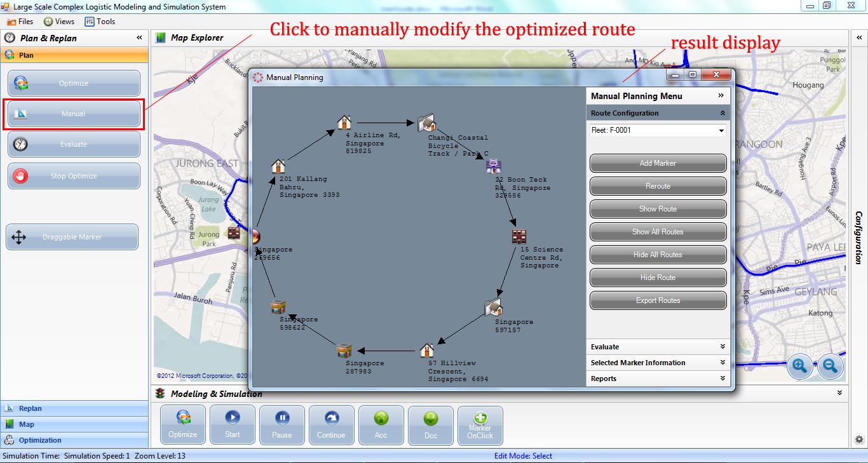Expand the Evaluate section
The image size is (868, 463).
[x=658, y=347]
